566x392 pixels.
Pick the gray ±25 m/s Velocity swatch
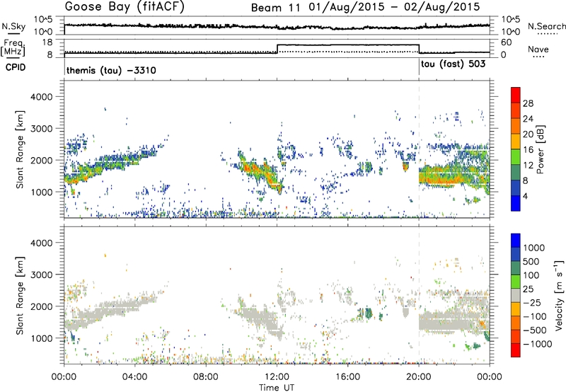point(516,295)
